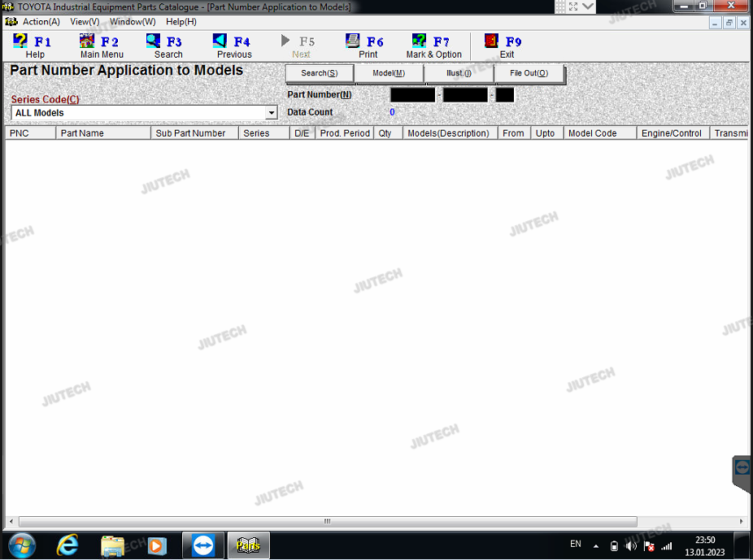The height and width of the screenshot is (560, 753).
Task: Select the Parts catalogue taskbar button
Action: click(248, 545)
